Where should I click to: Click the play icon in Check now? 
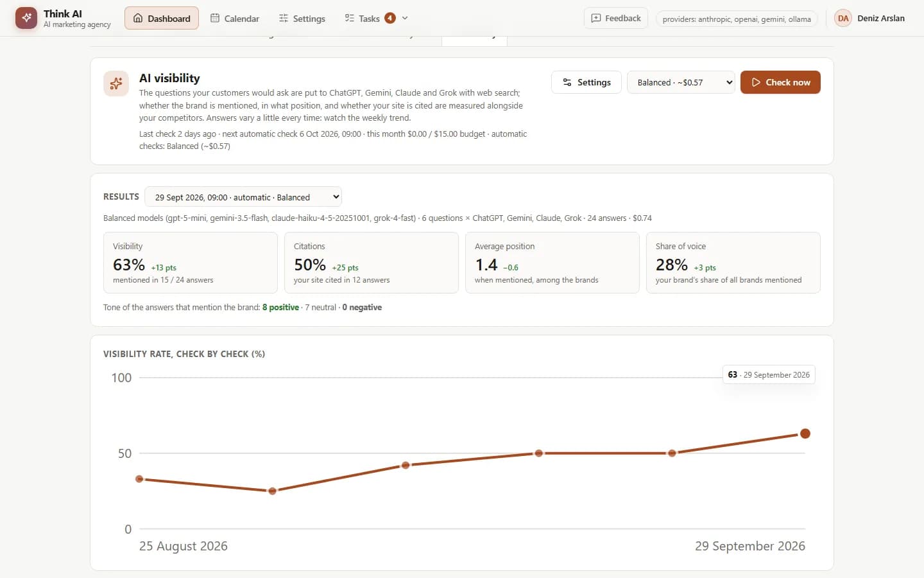pyautogui.click(x=756, y=82)
